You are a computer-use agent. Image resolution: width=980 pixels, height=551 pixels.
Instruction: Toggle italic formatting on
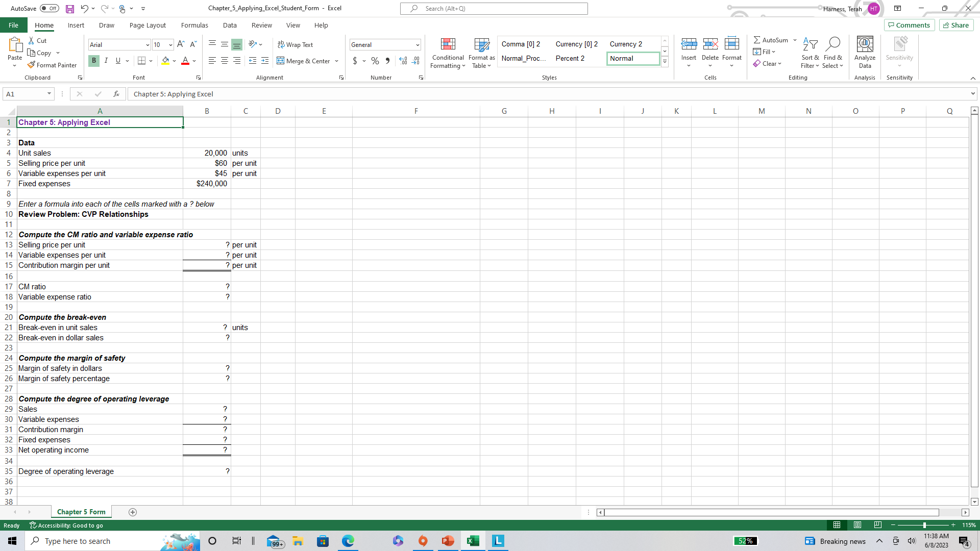tap(106, 61)
